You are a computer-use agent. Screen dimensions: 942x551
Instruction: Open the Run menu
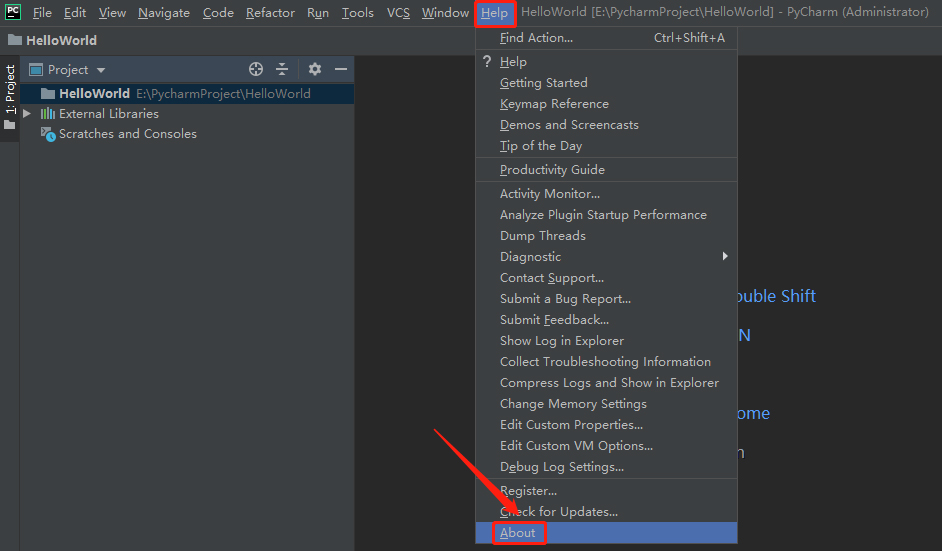(x=318, y=13)
